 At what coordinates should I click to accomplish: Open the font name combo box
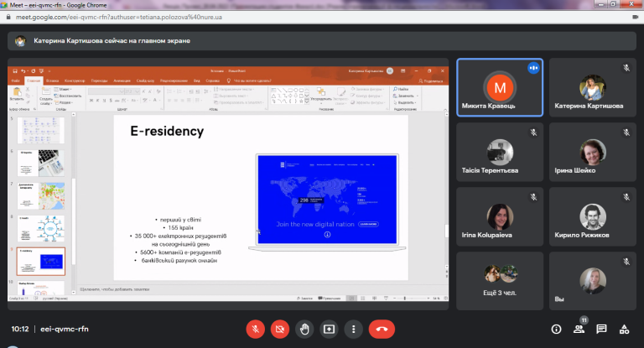(106, 91)
